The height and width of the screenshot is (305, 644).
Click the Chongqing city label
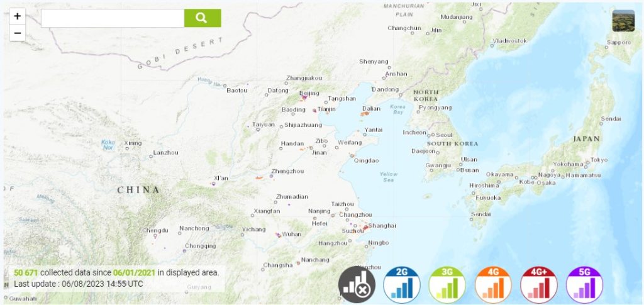pos(201,247)
